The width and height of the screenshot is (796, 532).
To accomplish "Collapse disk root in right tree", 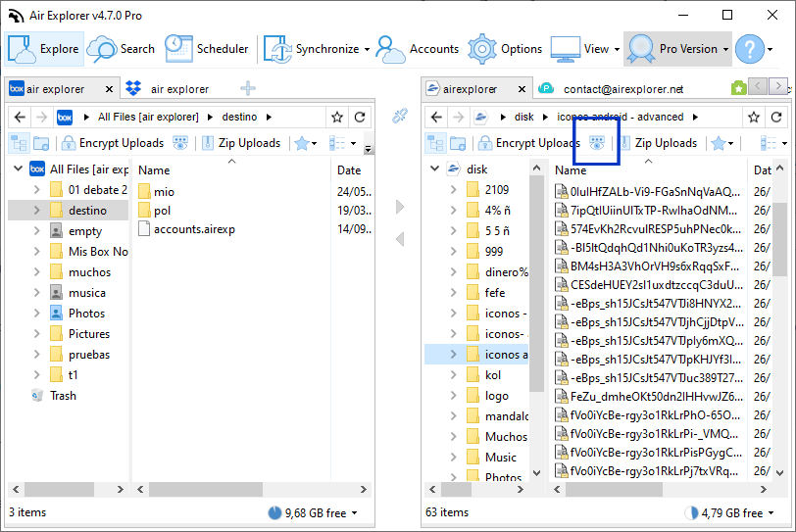I will coord(435,169).
